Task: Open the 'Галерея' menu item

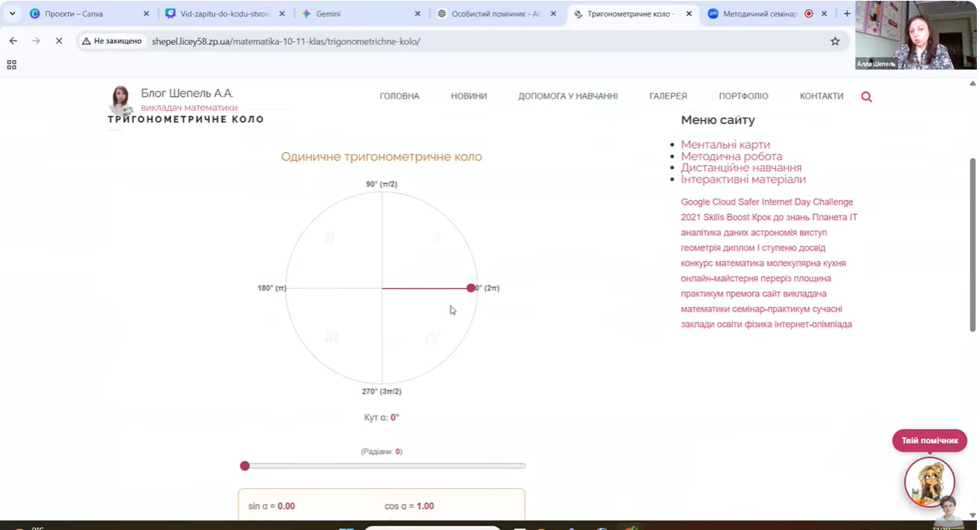Action: click(x=668, y=96)
